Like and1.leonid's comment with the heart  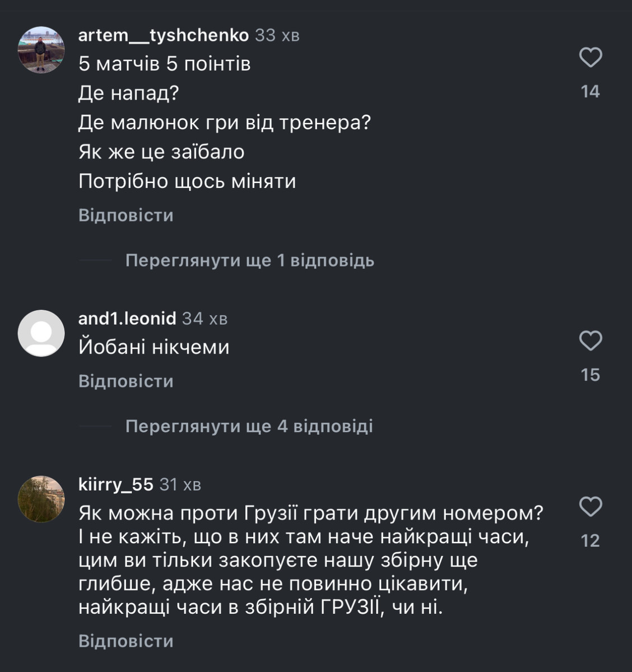click(x=590, y=341)
